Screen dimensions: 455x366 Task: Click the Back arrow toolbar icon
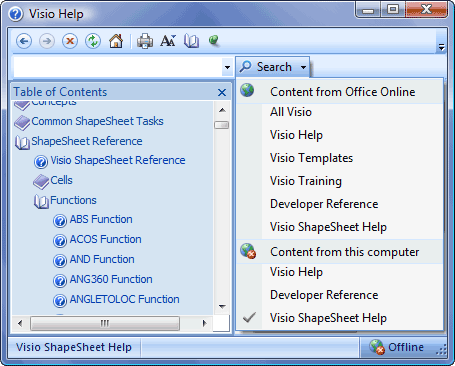[x=24, y=41]
